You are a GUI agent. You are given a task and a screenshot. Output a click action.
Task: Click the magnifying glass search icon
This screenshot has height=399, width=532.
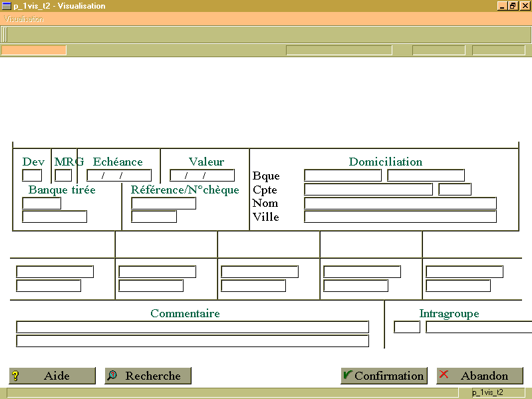[112, 375]
